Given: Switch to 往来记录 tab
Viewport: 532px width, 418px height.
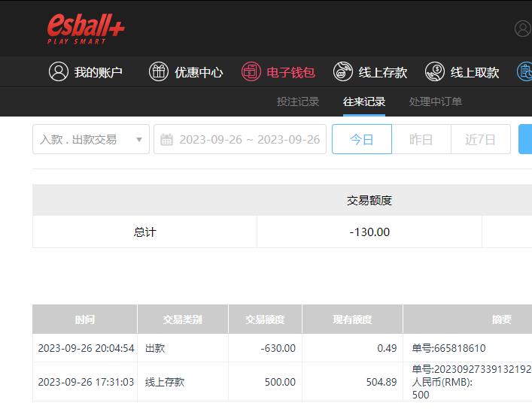Looking at the screenshot, I should point(364,101).
